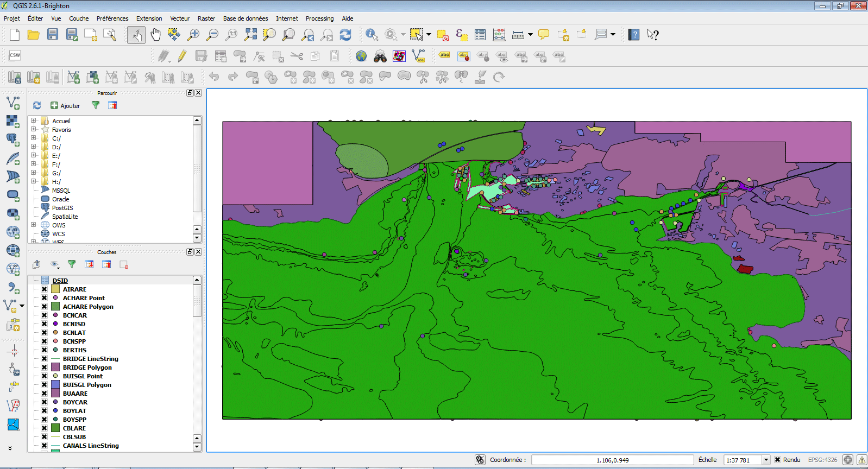Click the Save Project icon
868x469 pixels.
pos(53,35)
